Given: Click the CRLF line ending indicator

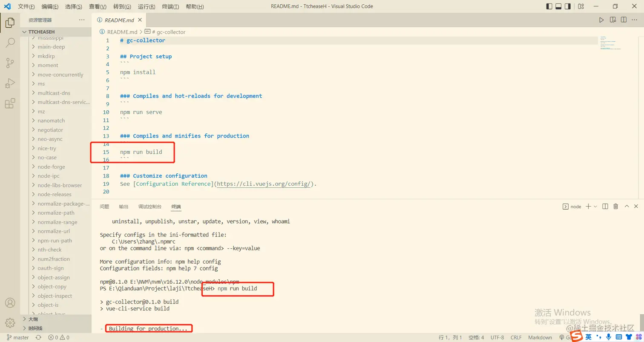Looking at the screenshot, I should coord(516,337).
